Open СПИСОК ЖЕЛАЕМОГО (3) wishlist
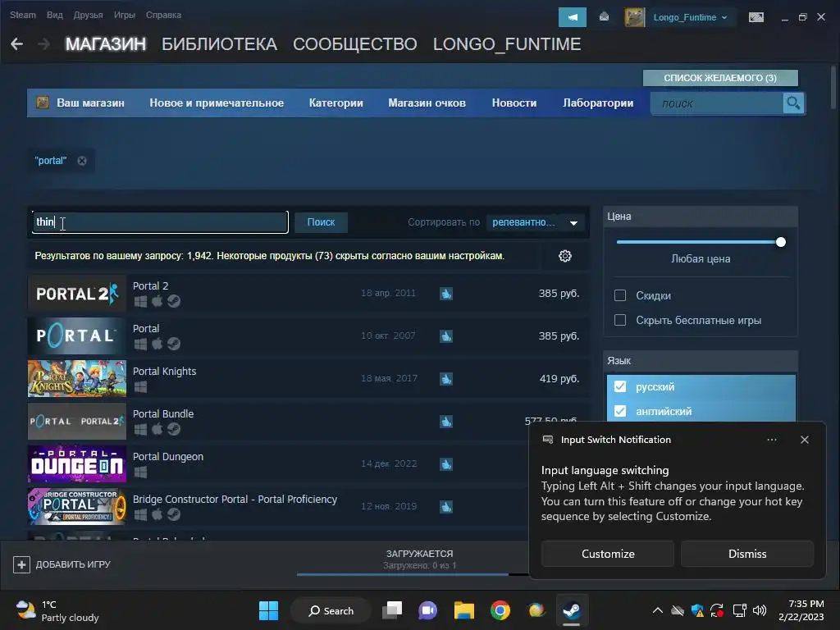This screenshot has width=840, height=630. (x=720, y=78)
